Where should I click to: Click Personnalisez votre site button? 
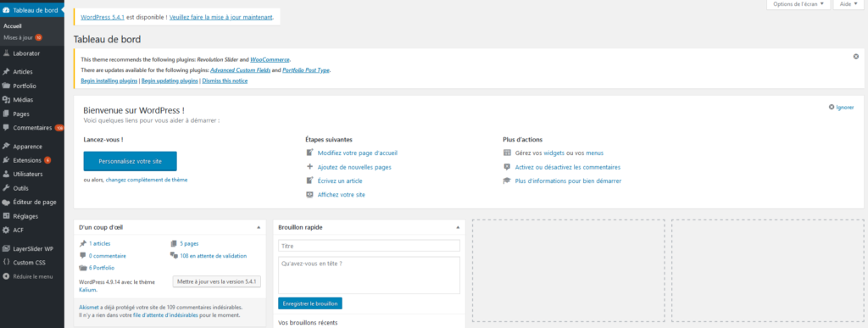click(x=130, y=161)
